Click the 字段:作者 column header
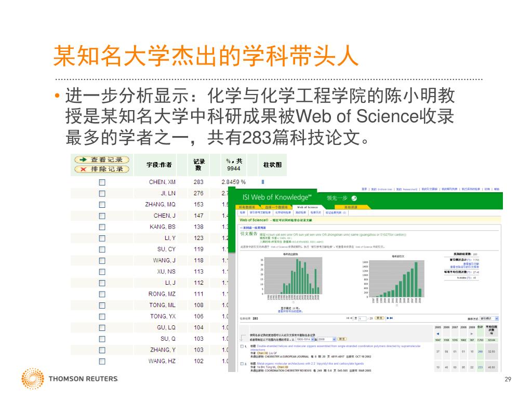Viewport: 532px width, 399px height. [159, 165]
